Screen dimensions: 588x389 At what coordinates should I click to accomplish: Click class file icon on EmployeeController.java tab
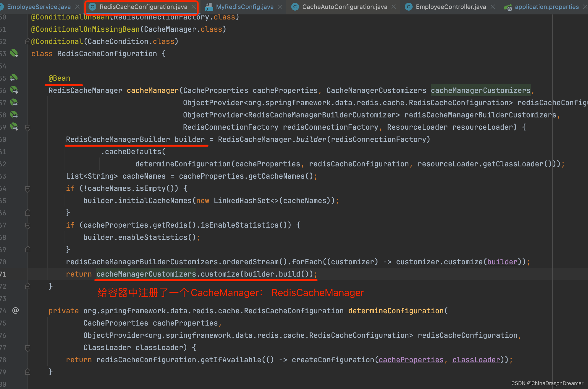pyautogui.click(x=409, y=7)
